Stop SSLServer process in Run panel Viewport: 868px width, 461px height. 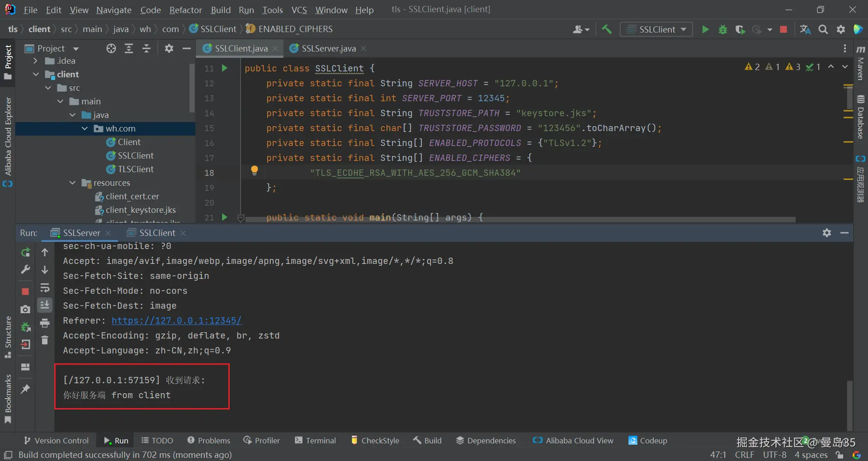pyautogui.click(x=25, y=292)
